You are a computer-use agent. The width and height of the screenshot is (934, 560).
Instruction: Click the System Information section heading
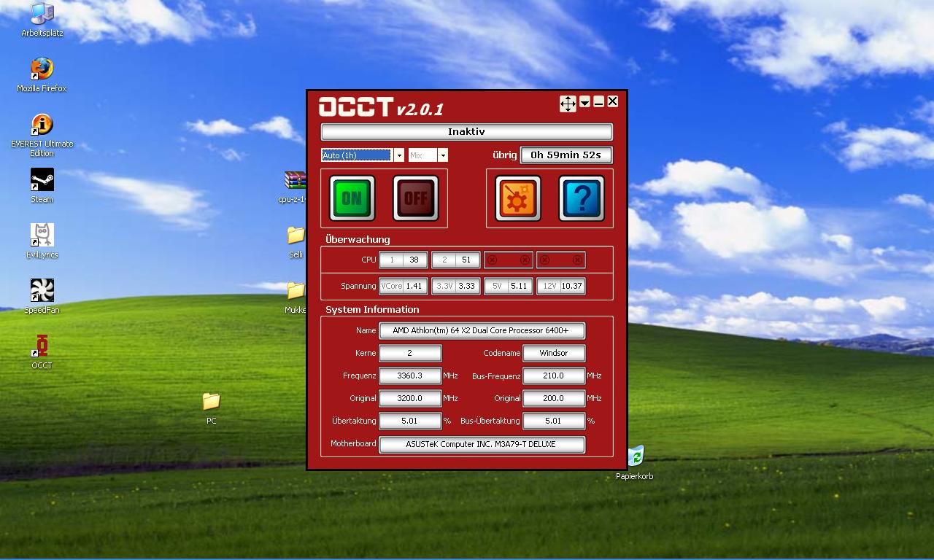(x=372, y=309)
